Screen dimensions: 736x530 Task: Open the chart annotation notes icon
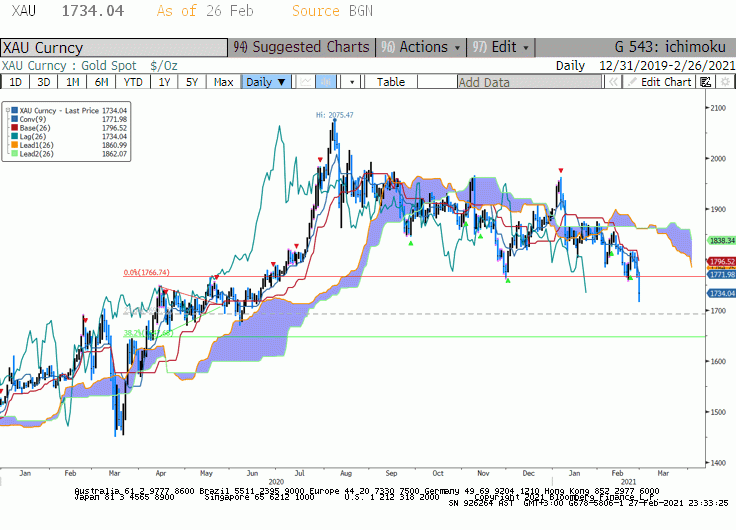[x=705, y=82]
